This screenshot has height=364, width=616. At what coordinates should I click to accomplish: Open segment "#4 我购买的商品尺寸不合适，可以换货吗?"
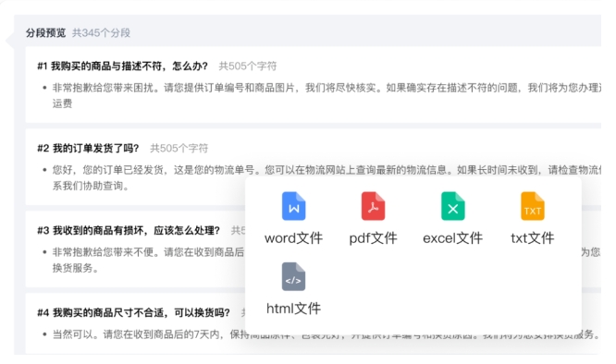coord(133,312)
